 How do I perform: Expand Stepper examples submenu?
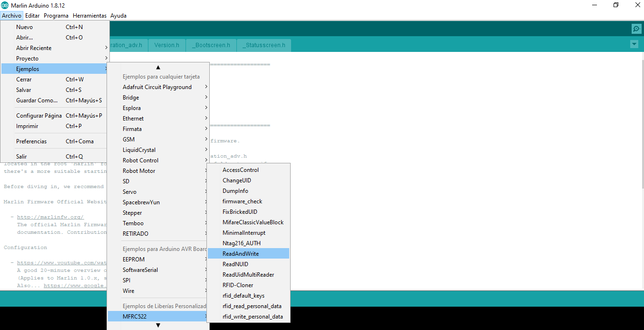click(158, 213)
